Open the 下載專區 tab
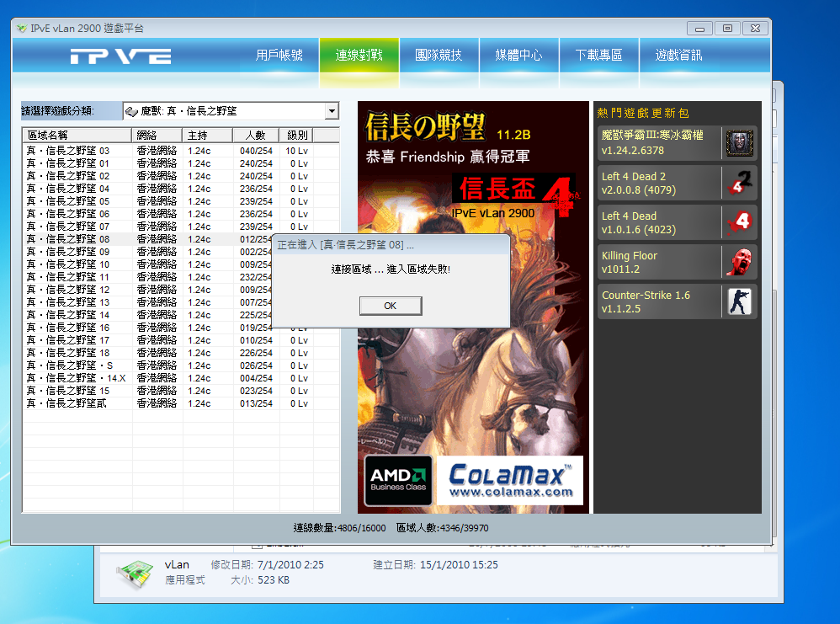Viewport: 840px width, 624px height. 599,55
